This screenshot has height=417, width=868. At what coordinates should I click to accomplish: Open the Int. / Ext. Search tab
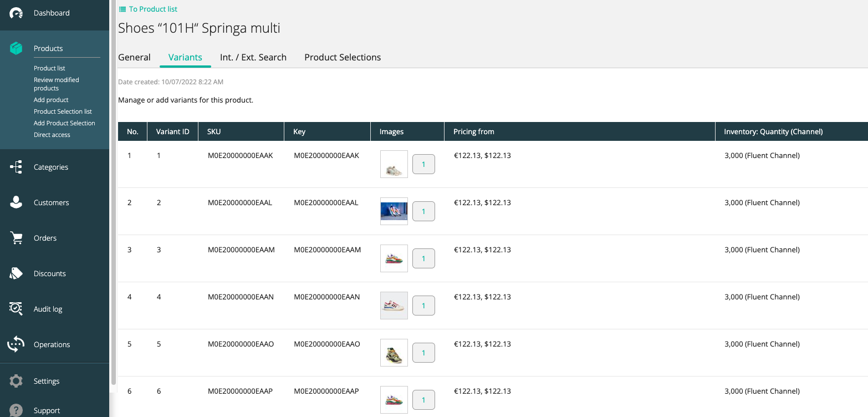(x=253, y=57)
